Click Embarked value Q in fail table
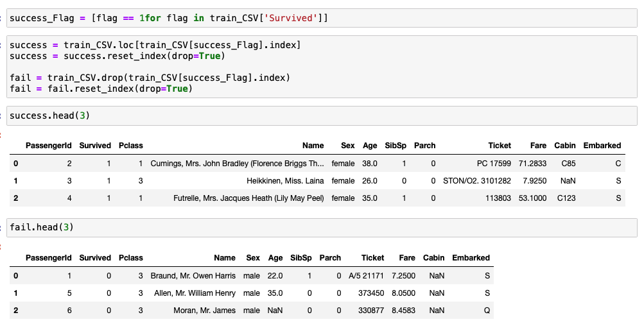The width and height of the screenshot is (644, 324). [487, 311]
